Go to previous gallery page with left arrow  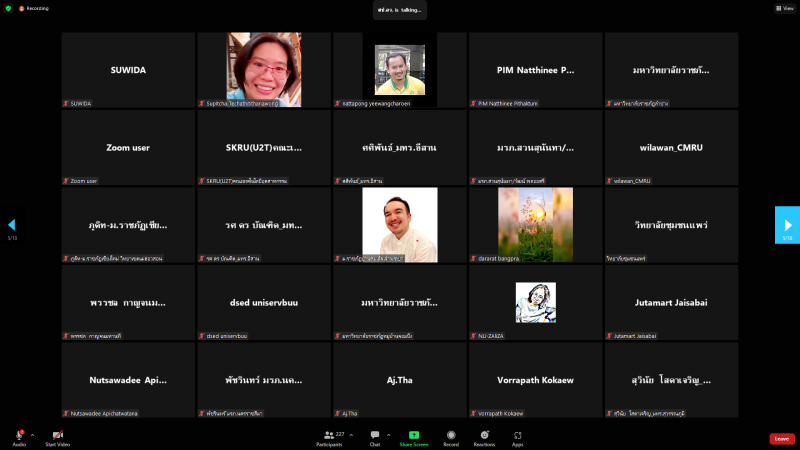click(12, 225)
